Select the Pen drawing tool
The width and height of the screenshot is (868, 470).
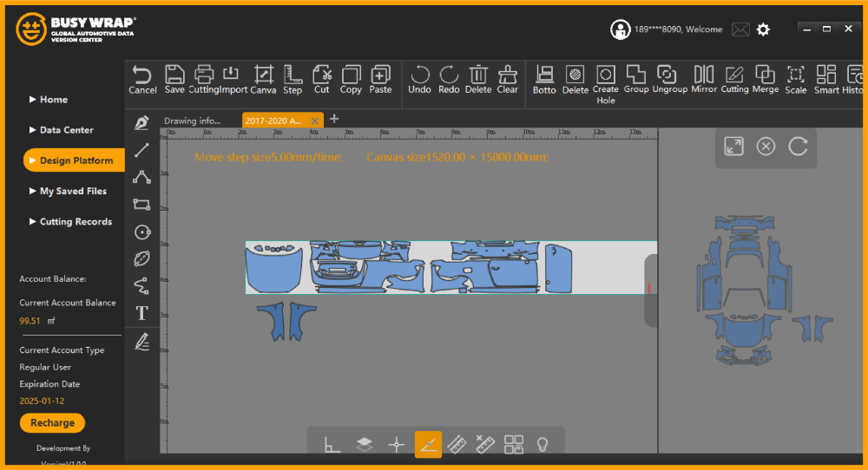point(141,123)
